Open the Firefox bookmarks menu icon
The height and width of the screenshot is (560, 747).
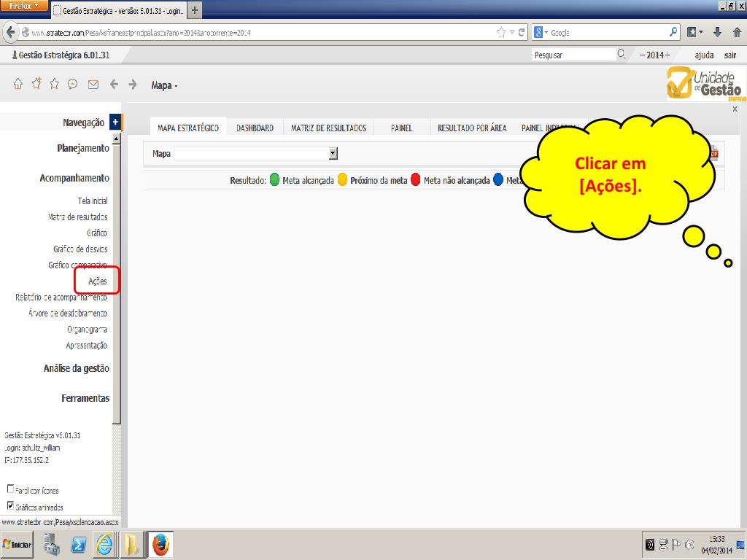click(694, 32)
